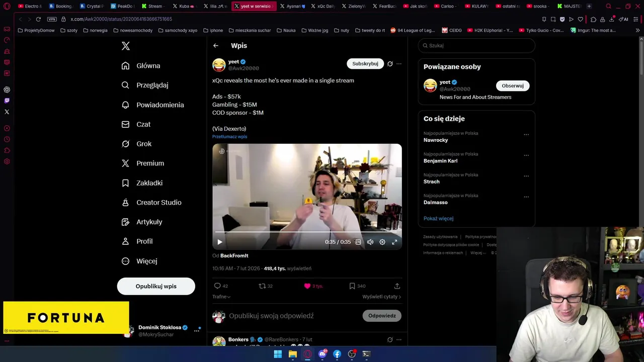The image size is (644, 362).
Task: Enter video fullscreen mode
Action: tap(394, 242)
